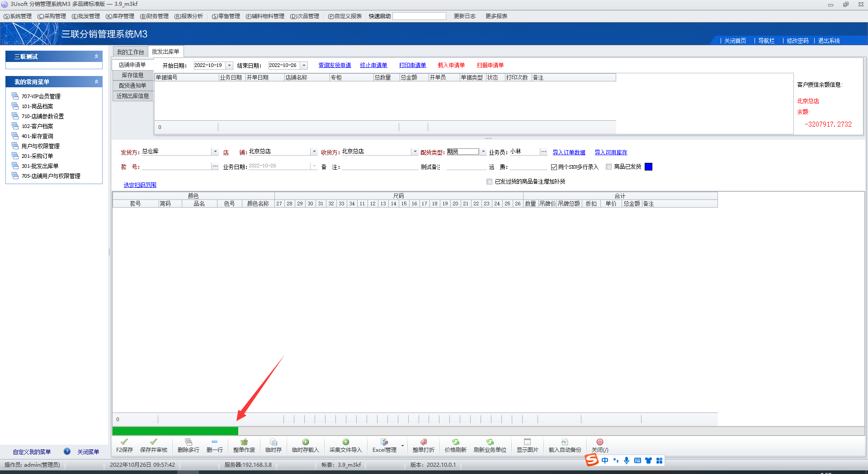Open Excel管理 dropdown arrow

(x=402, y=446)
